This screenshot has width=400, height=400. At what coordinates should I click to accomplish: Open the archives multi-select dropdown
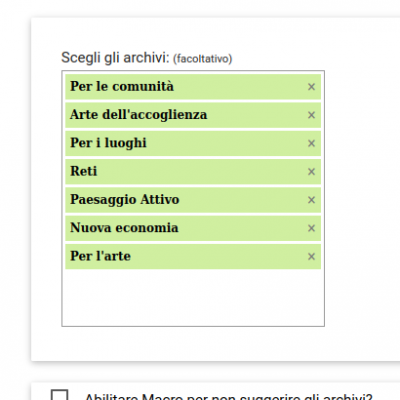click(193, 198)
